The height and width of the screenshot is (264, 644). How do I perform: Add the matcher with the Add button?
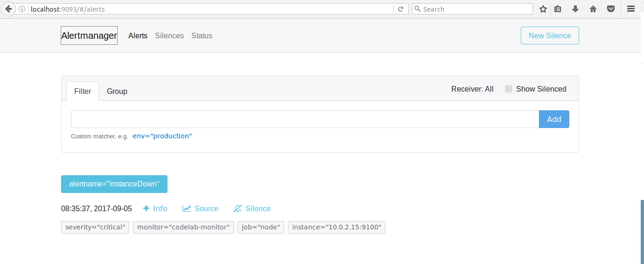click(x=554, y=119)
